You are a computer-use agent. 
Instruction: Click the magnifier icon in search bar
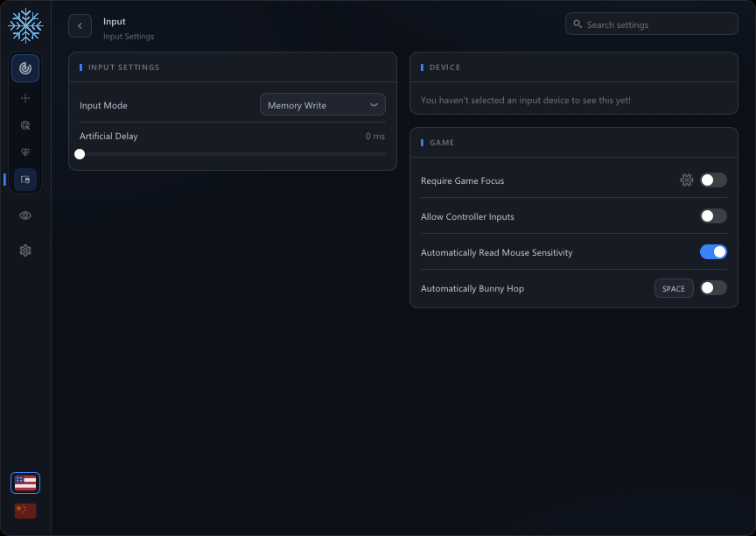577,25
